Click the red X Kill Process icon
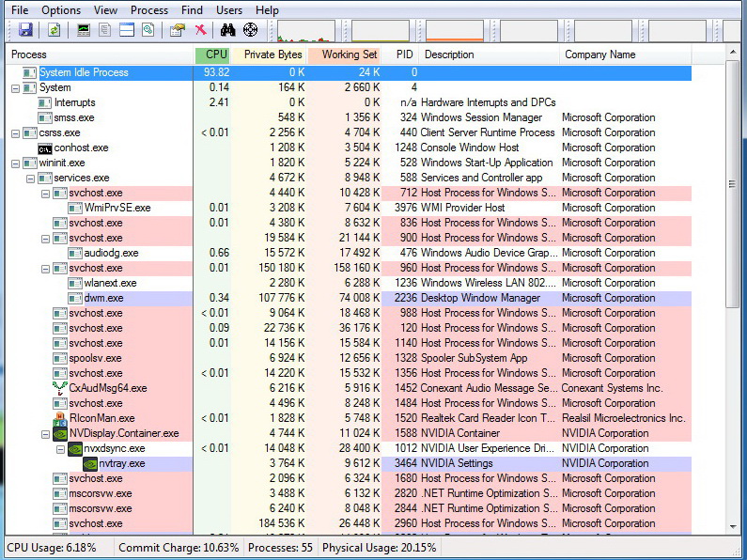 tap(200, 30)
